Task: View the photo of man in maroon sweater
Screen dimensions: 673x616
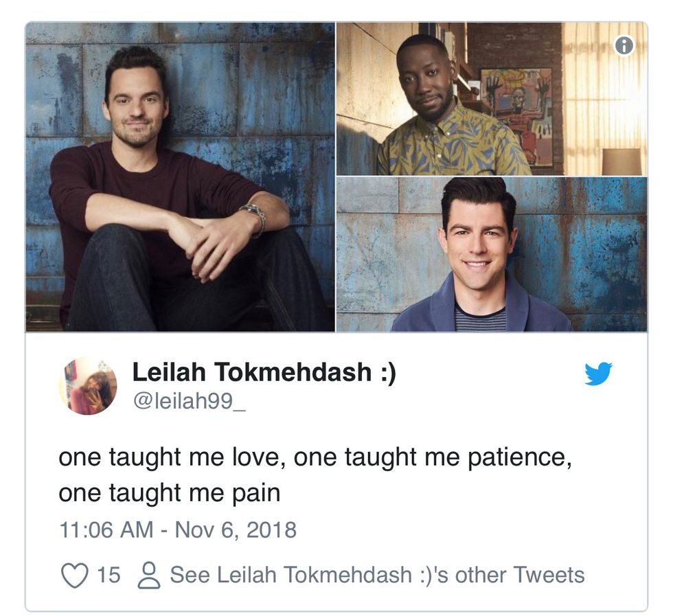Action: click(x=180, y=177)
